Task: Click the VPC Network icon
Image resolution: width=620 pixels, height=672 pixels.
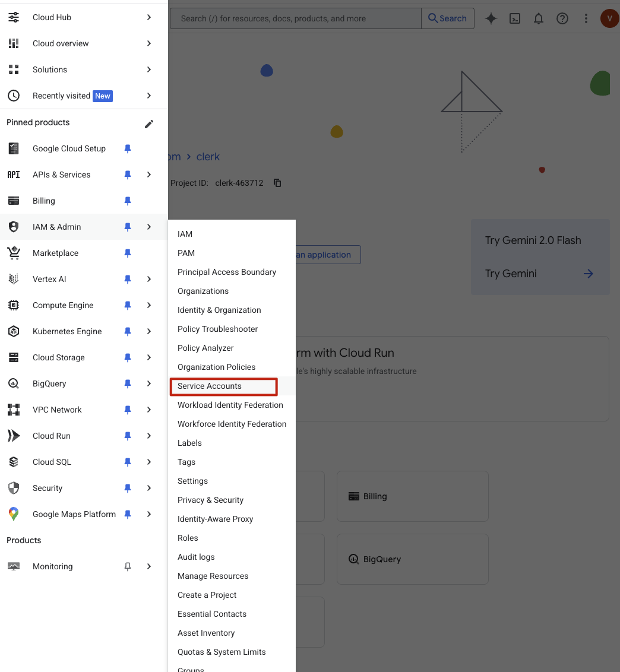Action: [14, 410]
